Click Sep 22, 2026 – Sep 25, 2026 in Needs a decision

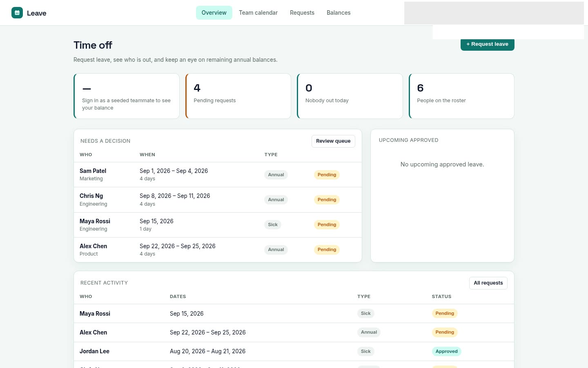178,246
